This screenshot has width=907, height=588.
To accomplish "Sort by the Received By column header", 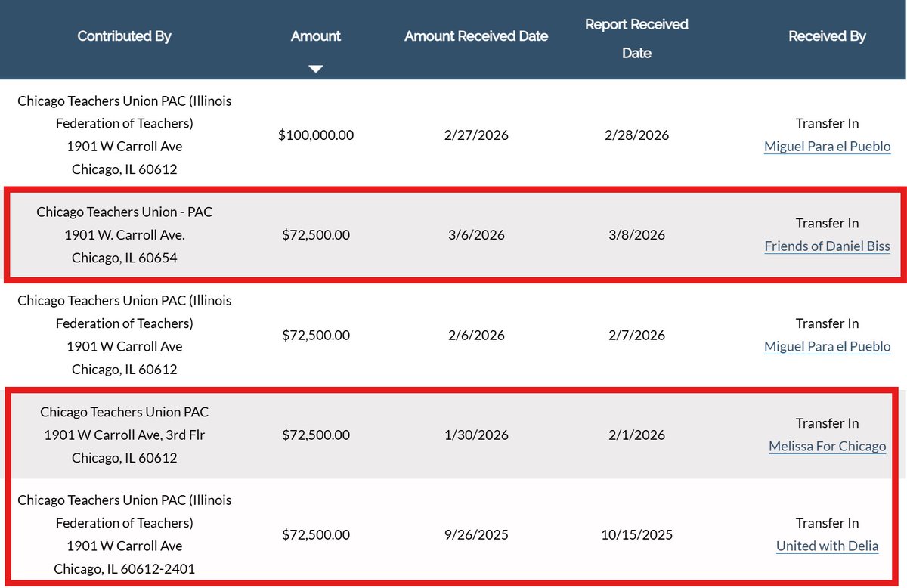I will (x=827, y=36).
